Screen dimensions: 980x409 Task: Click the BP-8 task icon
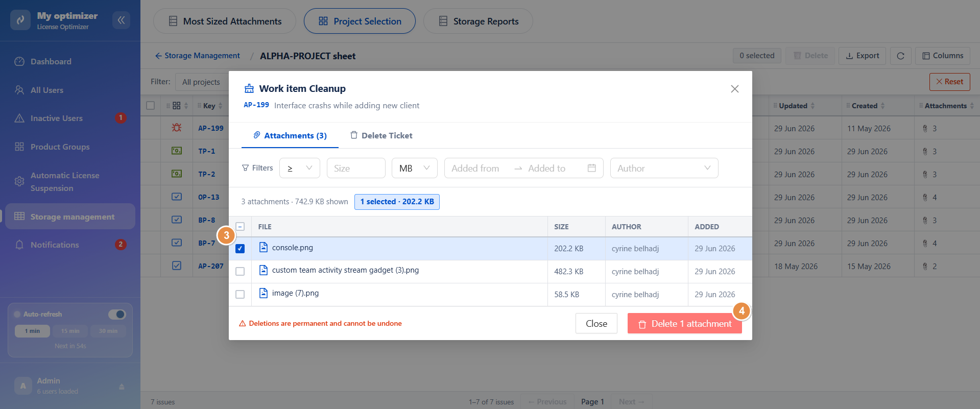coord(177,220)
